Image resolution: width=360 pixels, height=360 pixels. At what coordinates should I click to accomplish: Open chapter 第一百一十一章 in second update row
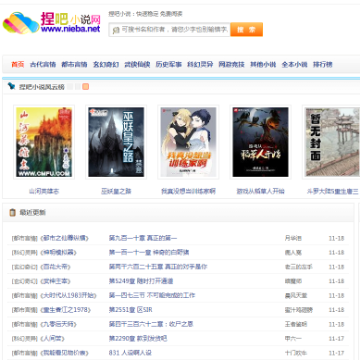(x=149, y=253)
